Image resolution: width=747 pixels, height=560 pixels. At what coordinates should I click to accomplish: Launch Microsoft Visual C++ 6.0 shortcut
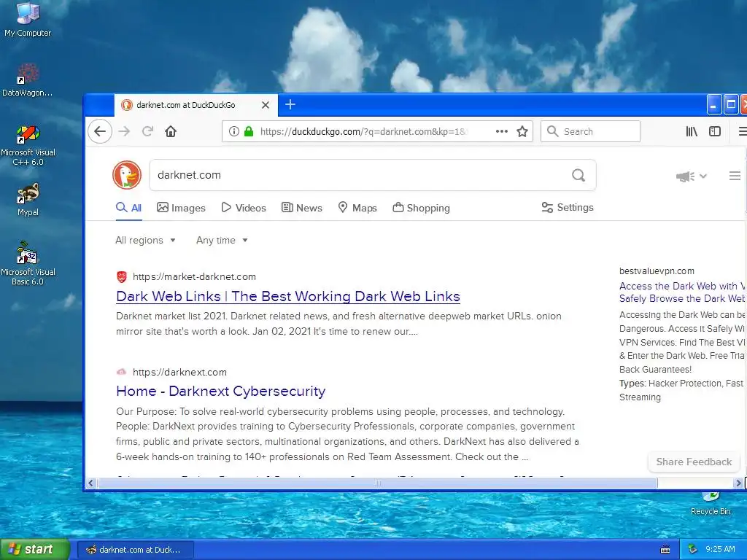pyautogui.click(x=28, y=145)
